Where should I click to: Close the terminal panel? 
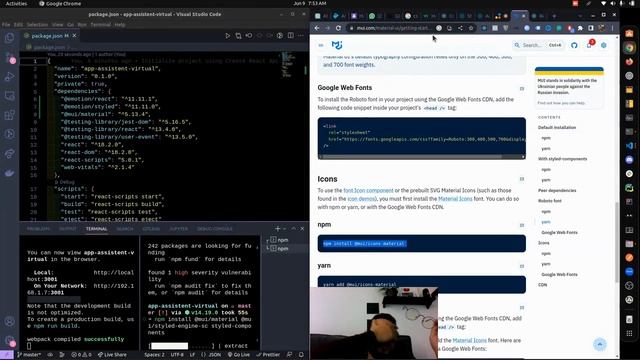click(302, 229)
